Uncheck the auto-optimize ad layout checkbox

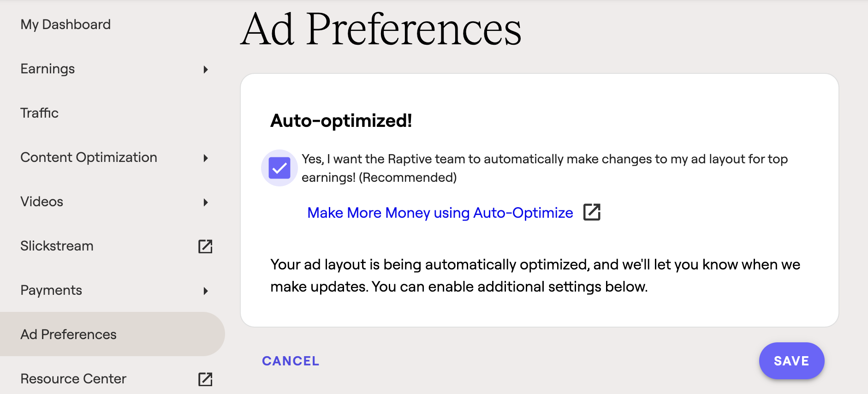pyautogui.click(x=279, y=168)
